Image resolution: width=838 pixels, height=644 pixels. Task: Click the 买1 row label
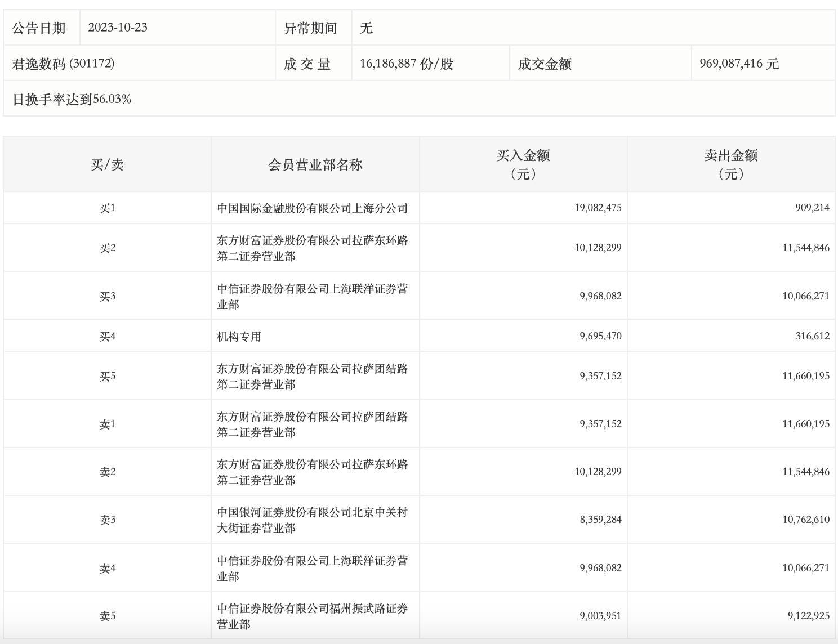[107, 208]
